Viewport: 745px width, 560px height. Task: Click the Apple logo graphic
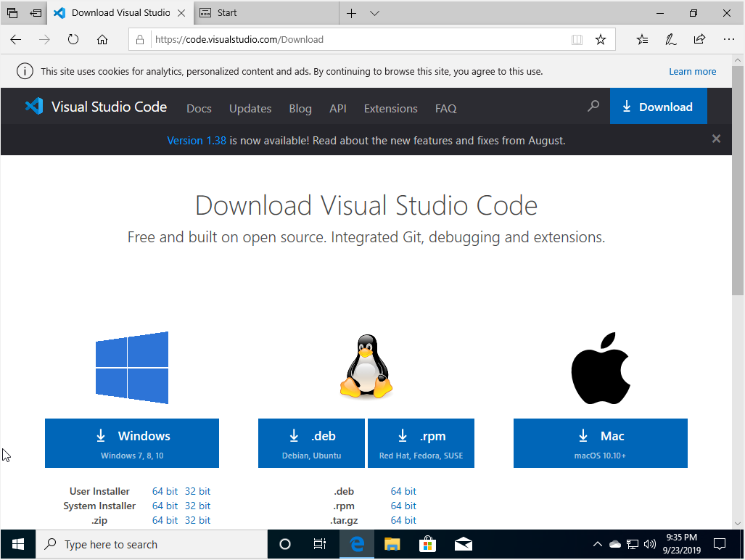(x=600, y=367)
